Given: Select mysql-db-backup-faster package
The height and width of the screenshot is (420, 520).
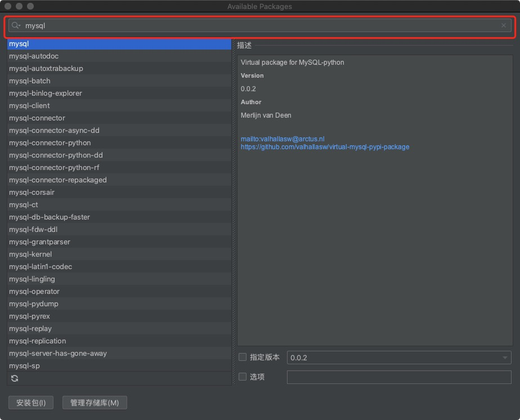Looking at the screenshot, I should pyautogui.click(x=119, y=217).
